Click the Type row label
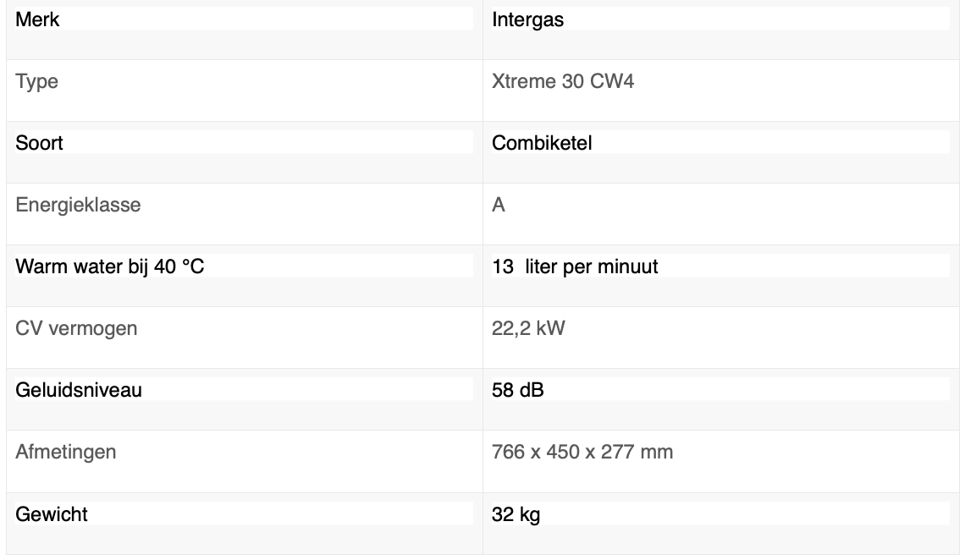Image resolution: width=965 pixels, height=560 pixels. (x=36, y=82)
